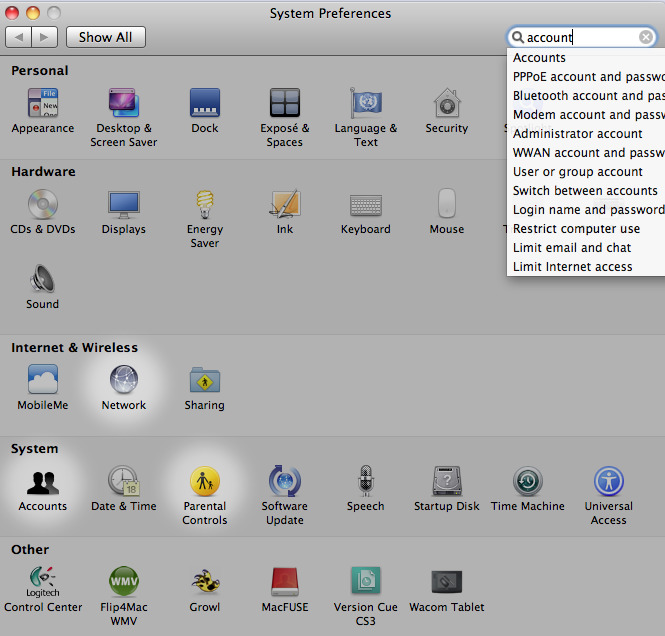
Task: Select 'Limit email and chat' suggestion
Action: [x=586, y=248]
